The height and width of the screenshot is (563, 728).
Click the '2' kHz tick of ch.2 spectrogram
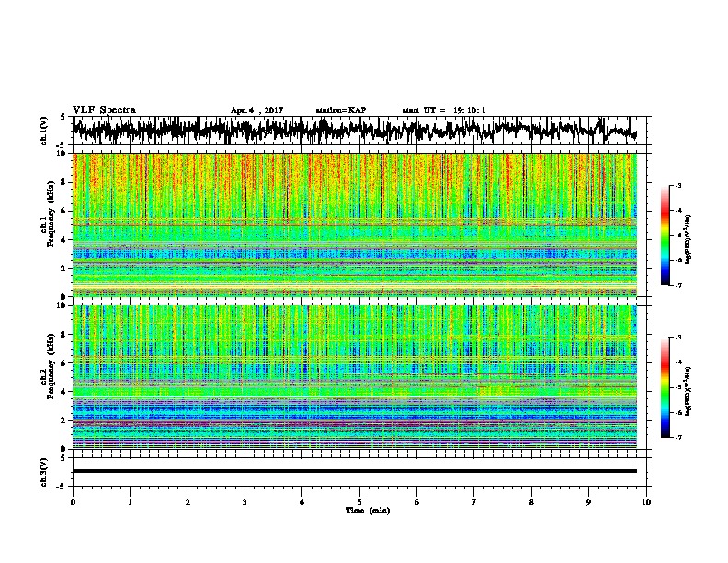click(x=65, y=420)
